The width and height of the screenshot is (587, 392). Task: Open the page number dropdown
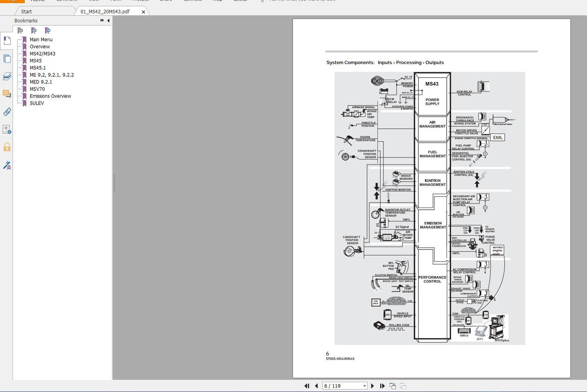click(364, 386)
